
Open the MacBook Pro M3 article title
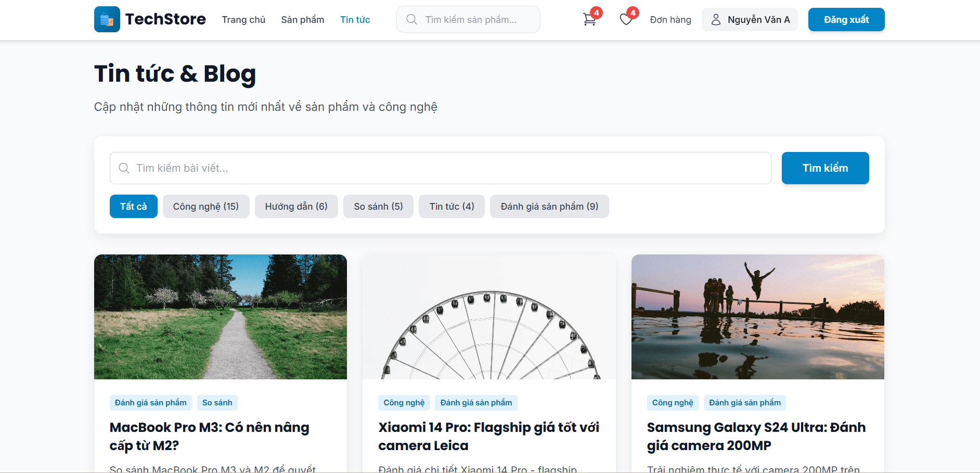[210, 436]
